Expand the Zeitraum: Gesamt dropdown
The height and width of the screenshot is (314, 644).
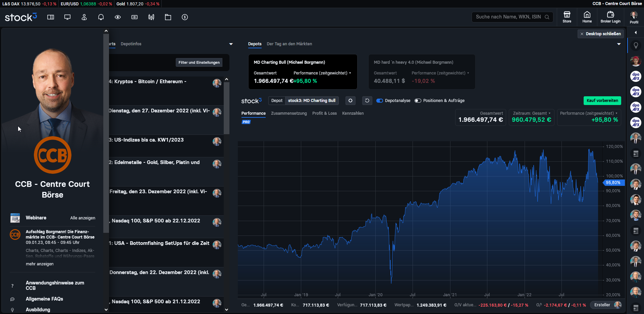coord(532,113)
